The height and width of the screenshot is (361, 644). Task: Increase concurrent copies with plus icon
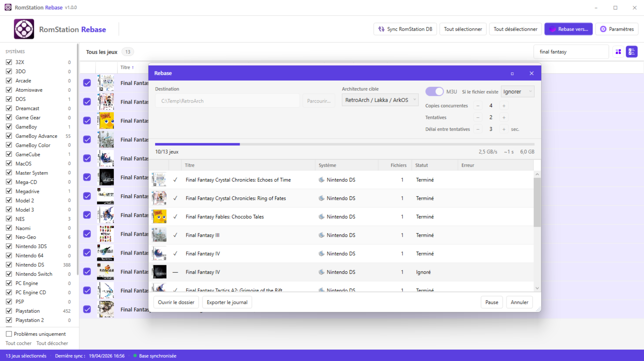(x=504, y=106)
